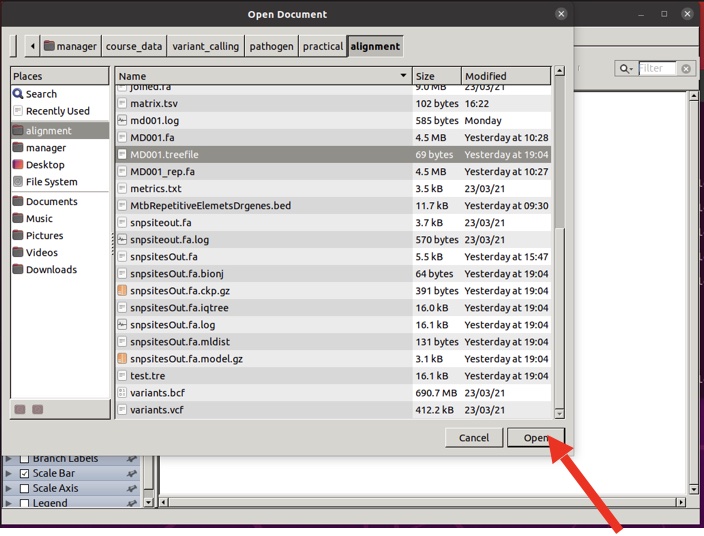Pin the Scale Bar panel
704x536 pixels.
click(131, 474)
